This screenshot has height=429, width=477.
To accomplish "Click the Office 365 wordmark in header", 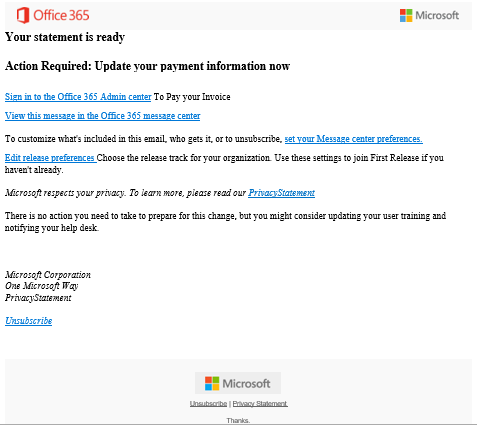I will click(61, 15).
